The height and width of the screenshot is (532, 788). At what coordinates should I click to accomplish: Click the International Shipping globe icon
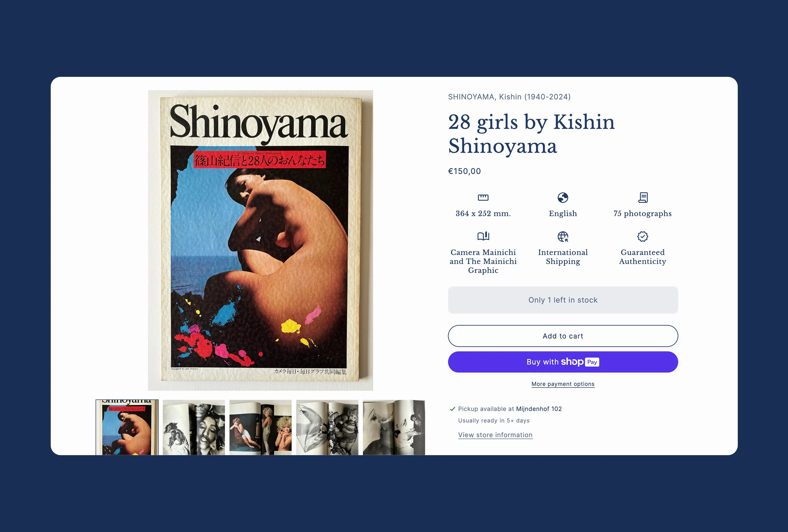562,236
